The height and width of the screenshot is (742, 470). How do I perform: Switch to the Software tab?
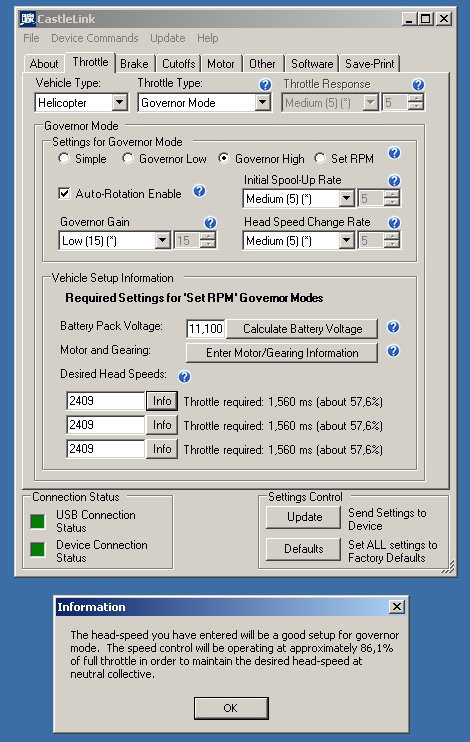tap(312, 63)
